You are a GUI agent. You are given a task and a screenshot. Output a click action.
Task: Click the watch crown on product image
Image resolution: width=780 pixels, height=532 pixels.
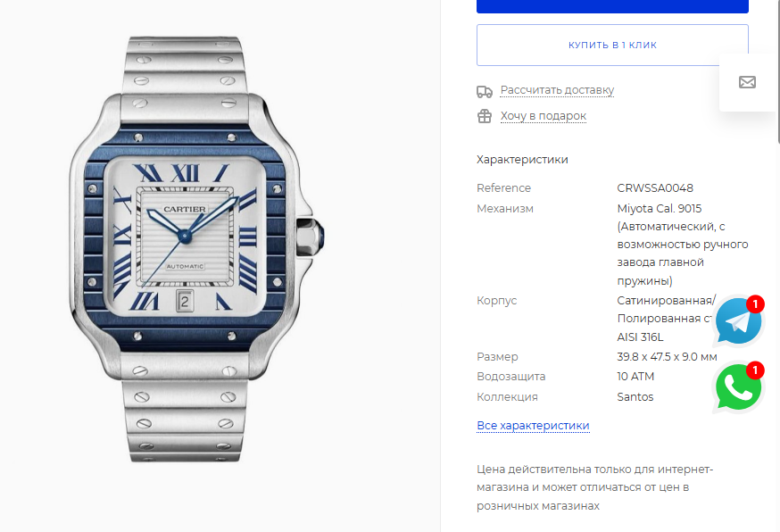tap(311, 237)
